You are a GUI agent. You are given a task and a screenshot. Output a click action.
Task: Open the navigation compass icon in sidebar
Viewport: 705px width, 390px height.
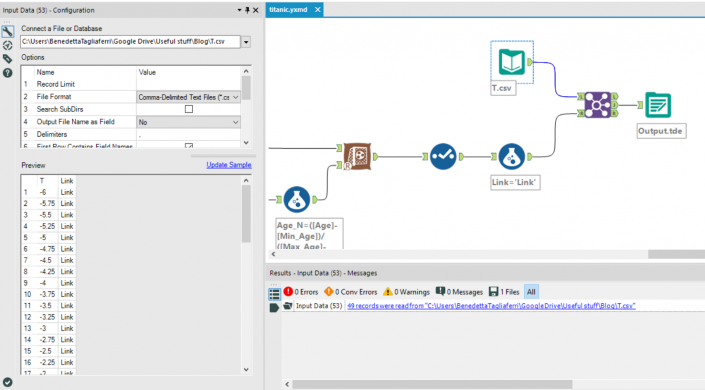point(8,45)
